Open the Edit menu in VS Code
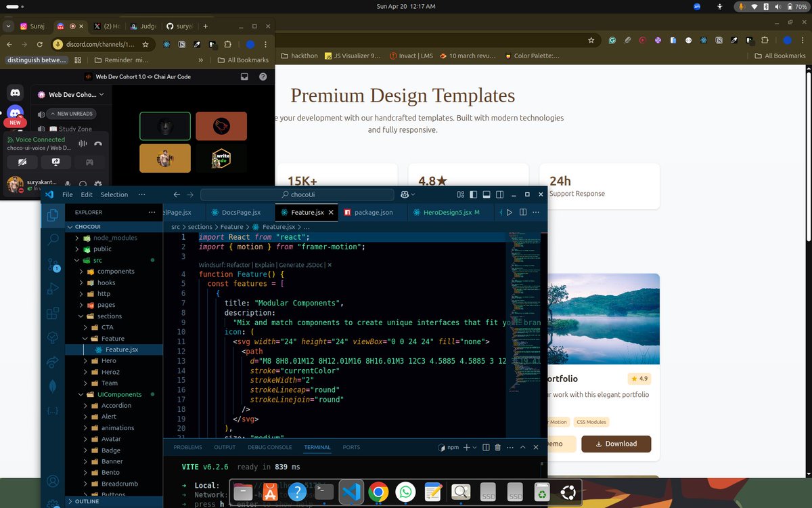 [x=87, y=194]
